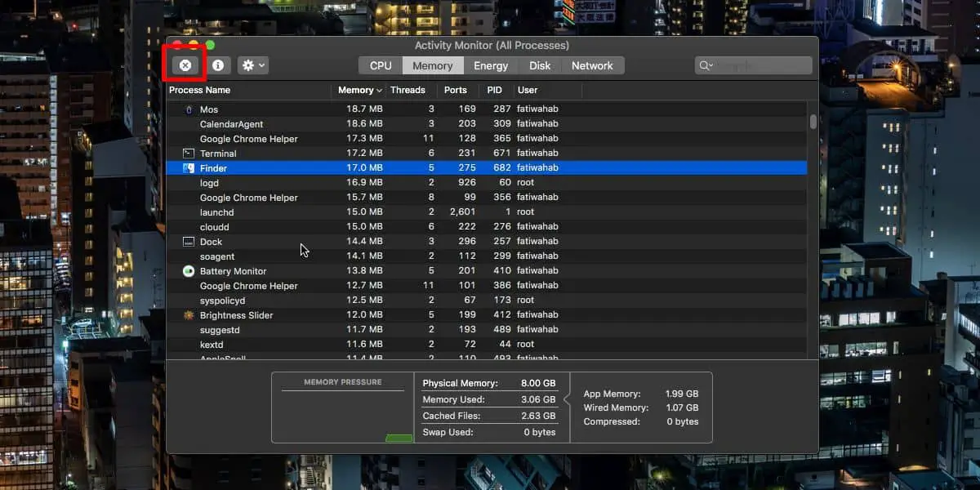
Task: Sort by Memory column header
Action: pyautogui.click(x=356, y=90)
